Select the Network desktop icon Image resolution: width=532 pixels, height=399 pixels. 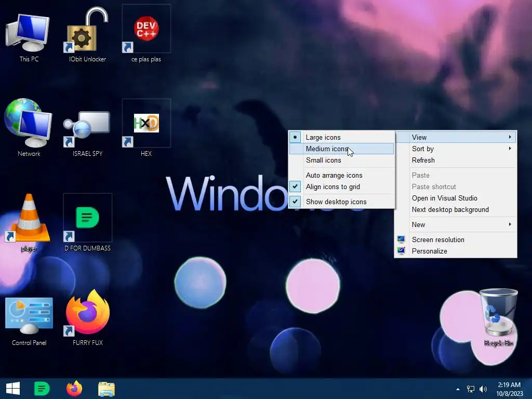pyautogui.click(x=29, y=128)
